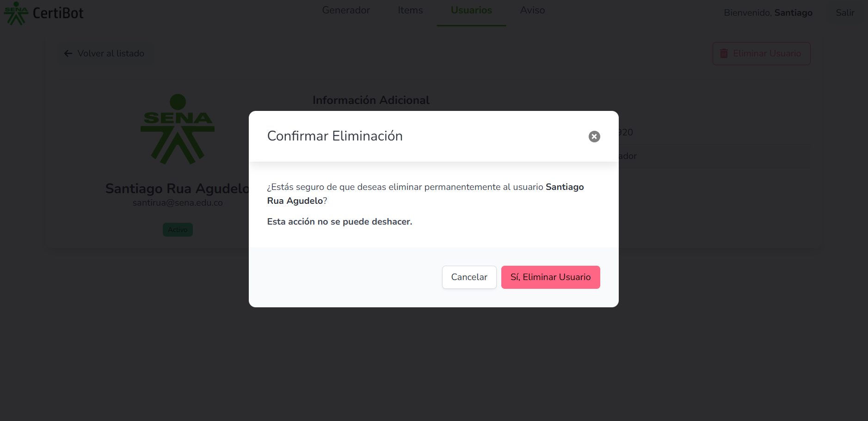Click the back arrow icon beside Volver
Image resolution: width=868 pixels, height=421 pixels.
tap(68, 54)
